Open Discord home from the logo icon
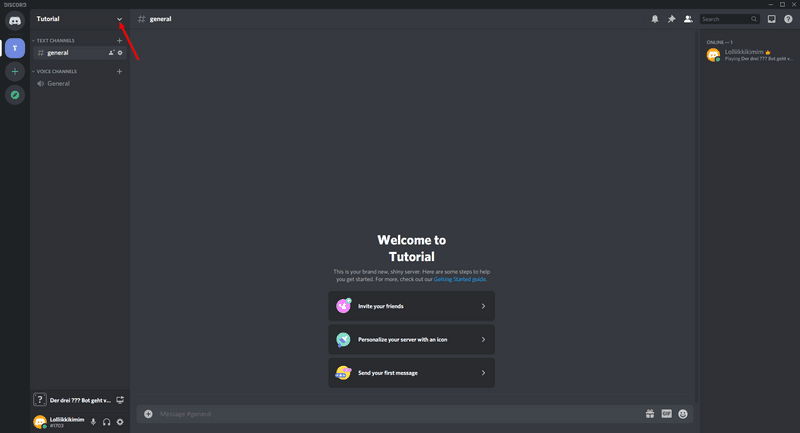This screenshot has width=800, height=433. click(15, 21)
